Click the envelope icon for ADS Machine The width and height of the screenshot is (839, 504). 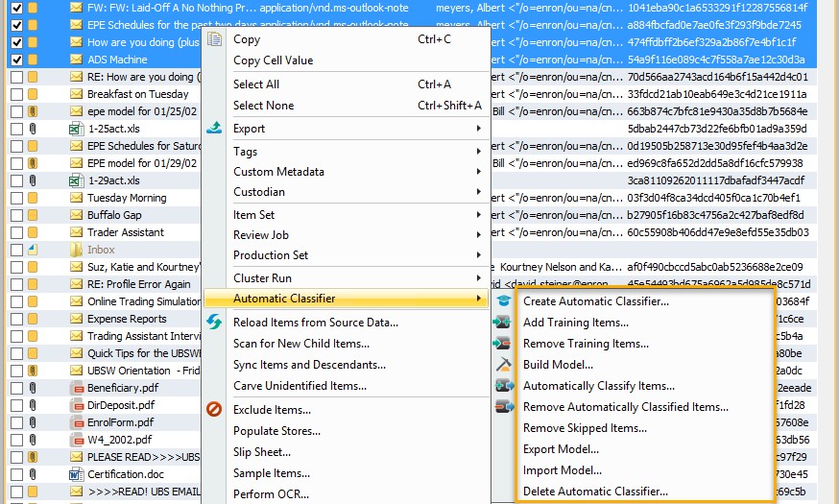point(77,60)
